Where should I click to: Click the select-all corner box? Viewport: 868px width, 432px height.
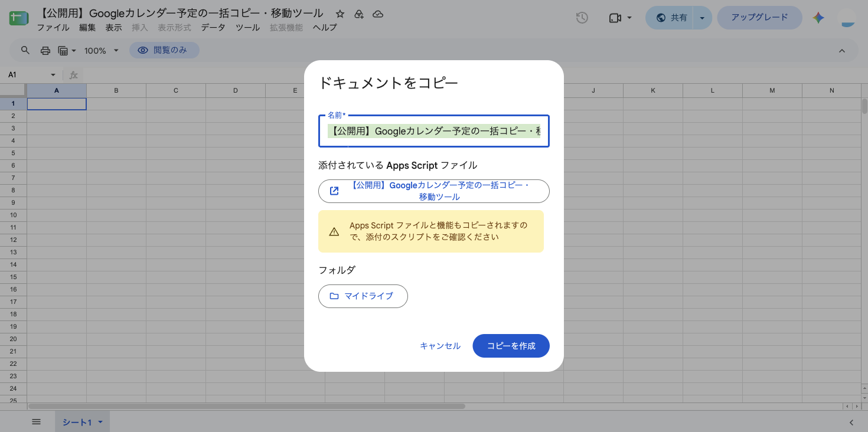13,90
